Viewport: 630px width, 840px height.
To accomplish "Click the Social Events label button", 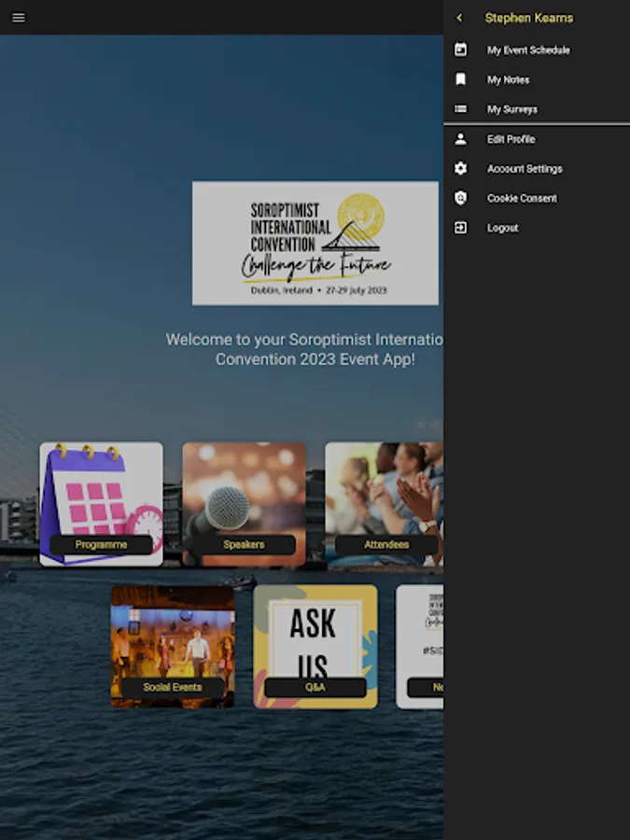I will pos(173,687).
